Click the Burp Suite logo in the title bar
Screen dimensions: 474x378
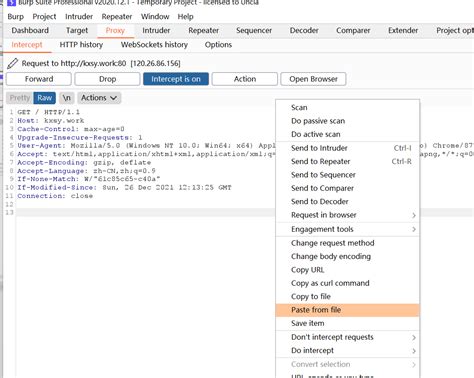pyautogui.click(x=11, y=3)
